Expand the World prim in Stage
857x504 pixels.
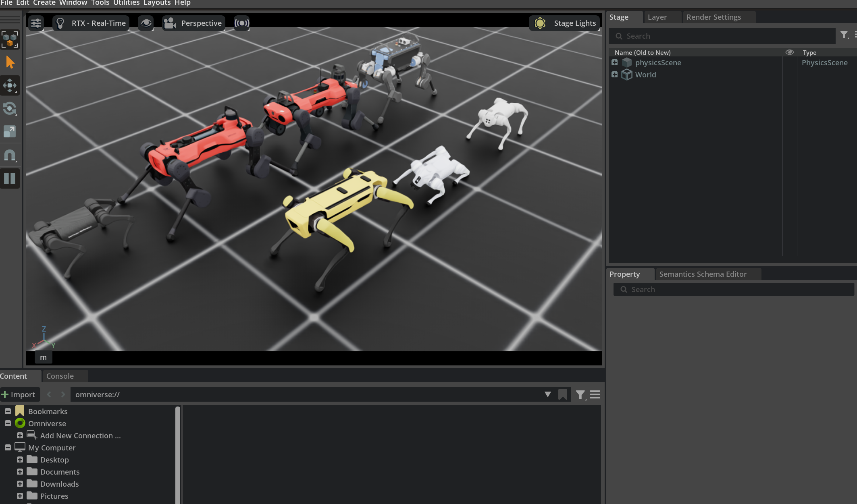pos(614,75)
